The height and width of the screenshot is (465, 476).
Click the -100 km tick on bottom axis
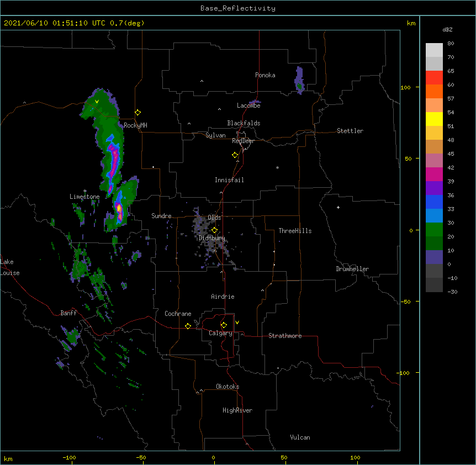(70, 457)
